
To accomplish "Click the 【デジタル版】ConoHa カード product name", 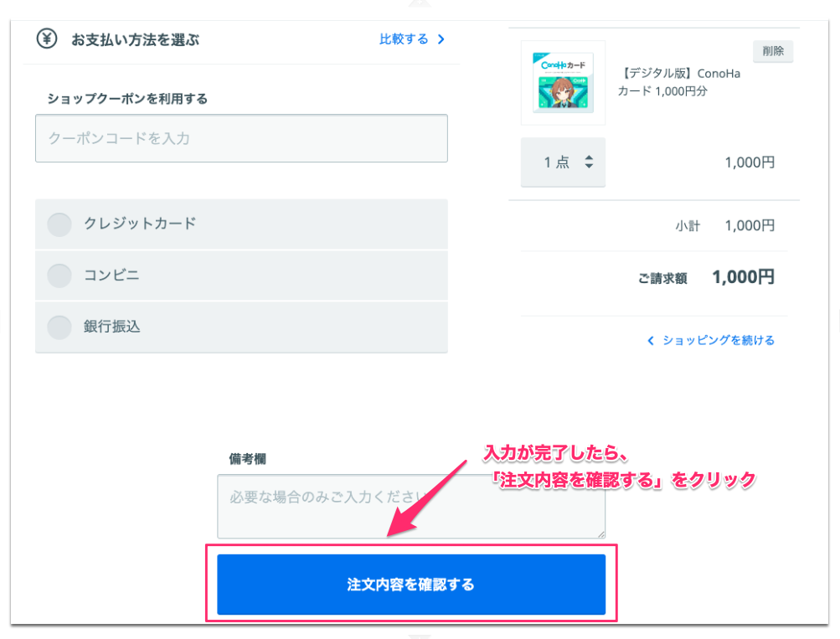I will click(x=679, y=82).
